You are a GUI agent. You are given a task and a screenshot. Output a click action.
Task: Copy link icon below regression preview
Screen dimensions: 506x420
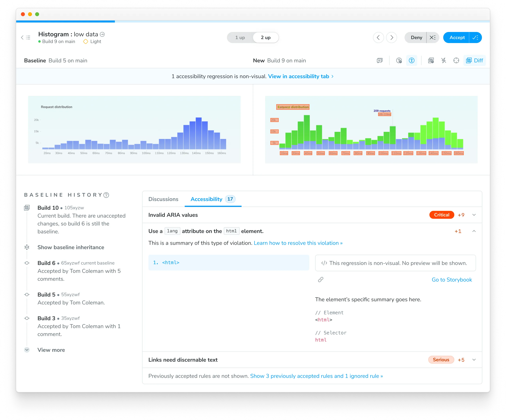[x=320, y=279]
